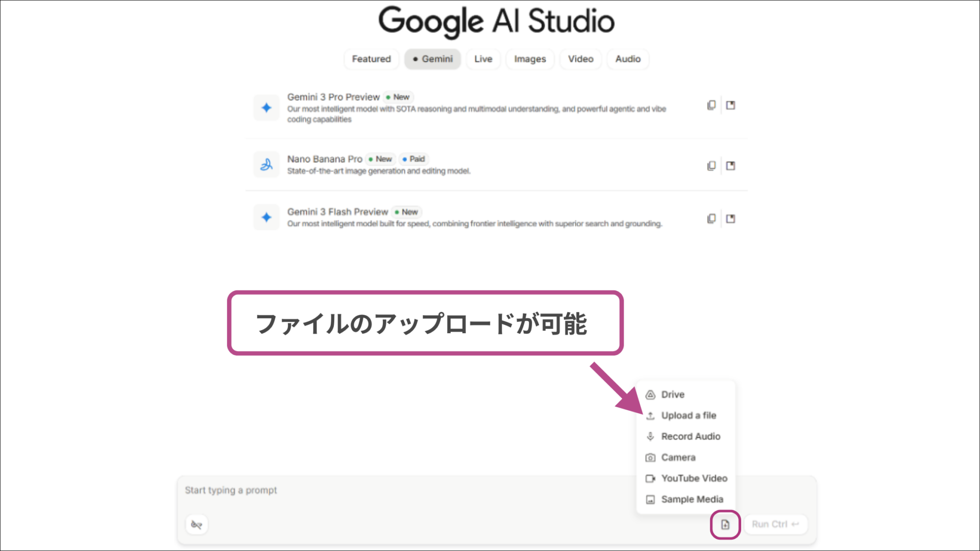Image resolution: width=980 pixels, height=551 pixels.
Task: Select the Audio filter chip
Action: [x=627, y=59]
